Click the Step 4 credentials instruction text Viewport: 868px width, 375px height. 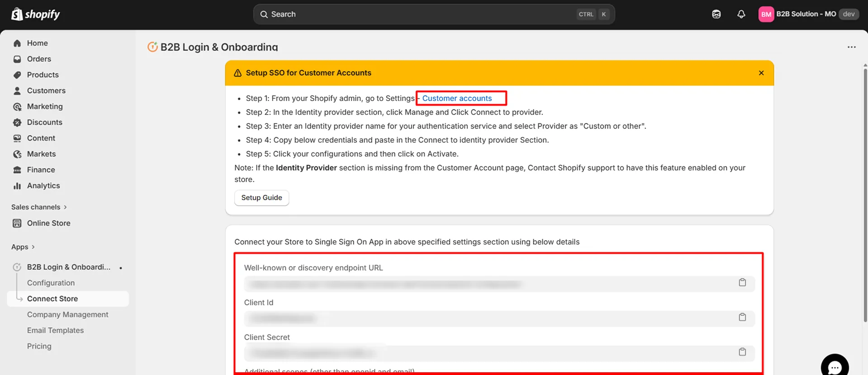coord(397,140)
